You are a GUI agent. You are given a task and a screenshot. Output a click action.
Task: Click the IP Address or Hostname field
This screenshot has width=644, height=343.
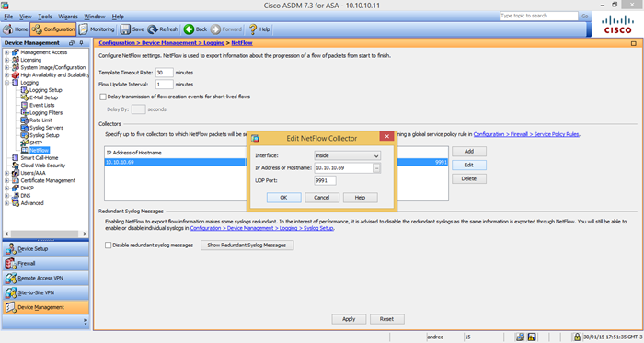pyautogui.click(x=343, y=167)
